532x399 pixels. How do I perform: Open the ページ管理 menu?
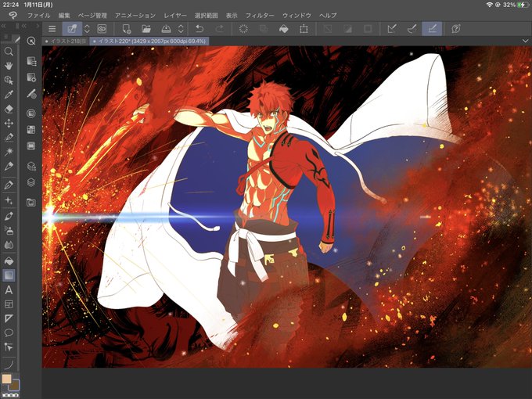coord(92,16)
